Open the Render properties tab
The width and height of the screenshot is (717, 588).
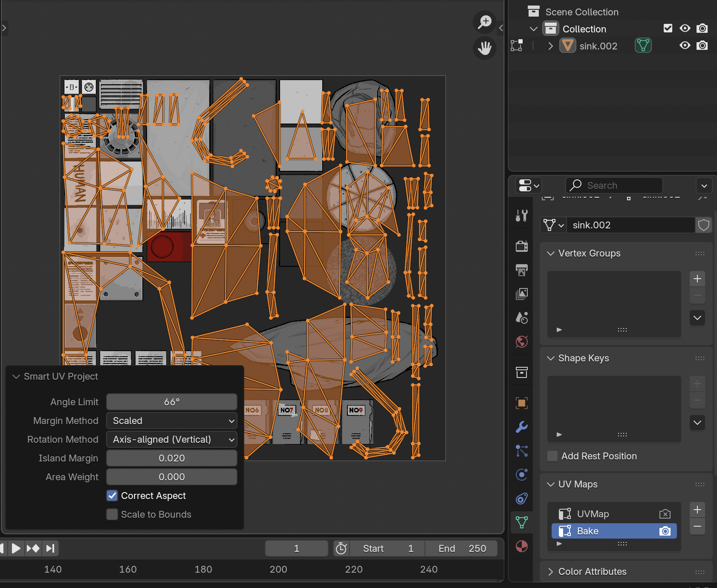522,246
